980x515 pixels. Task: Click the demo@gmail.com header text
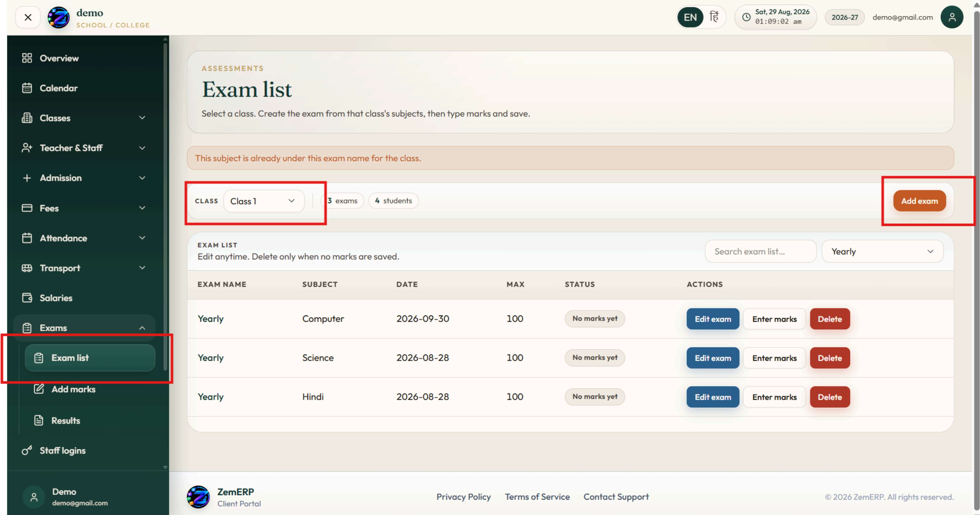click(902, 17)
